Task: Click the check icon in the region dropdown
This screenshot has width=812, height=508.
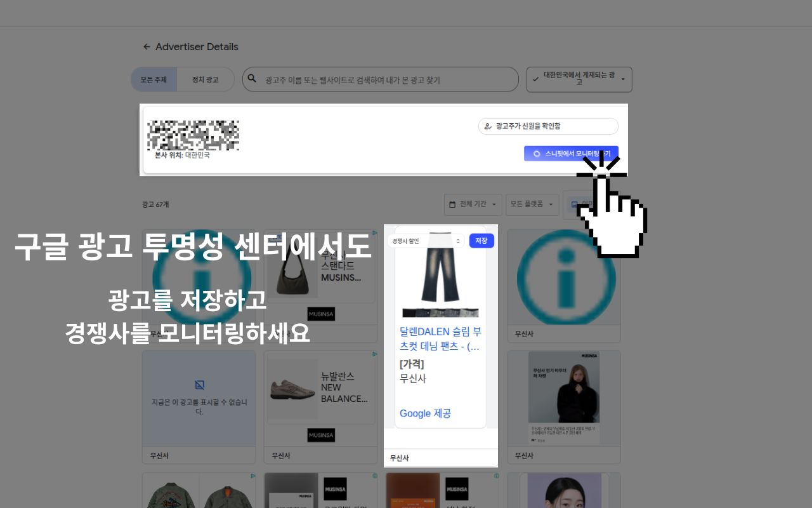Action: 535,79
